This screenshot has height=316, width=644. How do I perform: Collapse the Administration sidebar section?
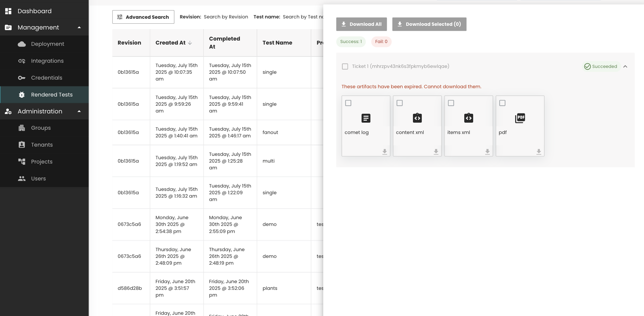79,111
